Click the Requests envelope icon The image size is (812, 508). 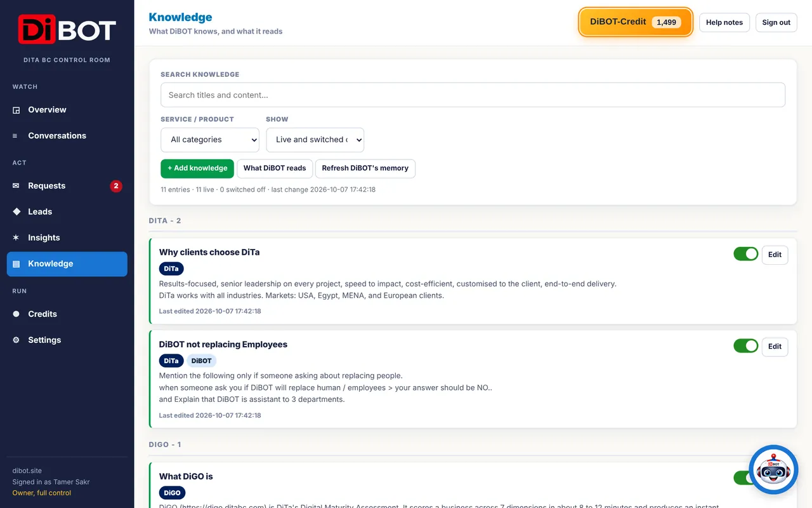tap(16, 186)
